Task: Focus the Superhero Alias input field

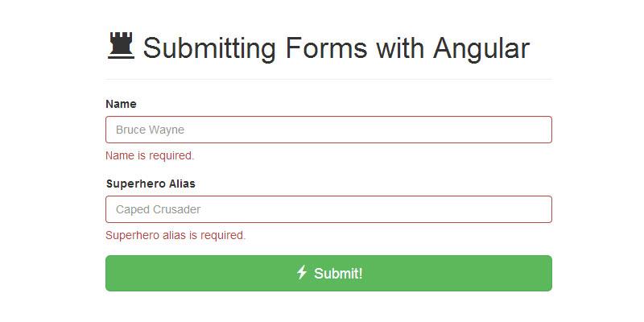Action: pos(328,209)
